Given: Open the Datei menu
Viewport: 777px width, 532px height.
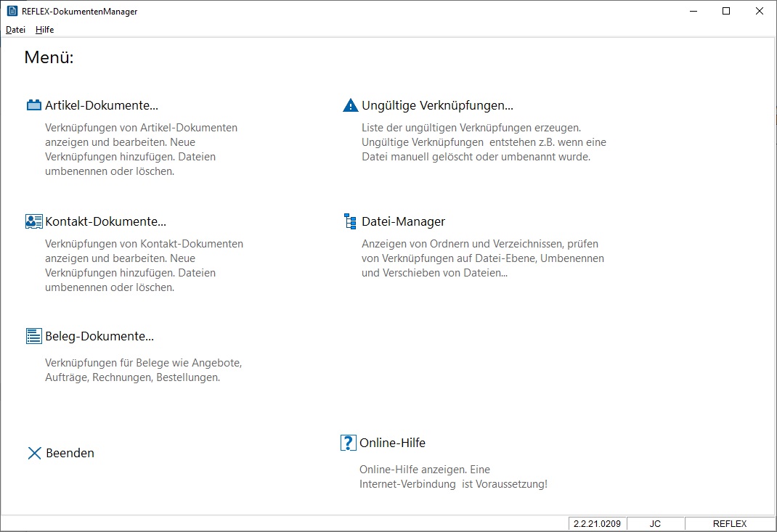Looking at the screenshot, I should (x=15, y=30).
